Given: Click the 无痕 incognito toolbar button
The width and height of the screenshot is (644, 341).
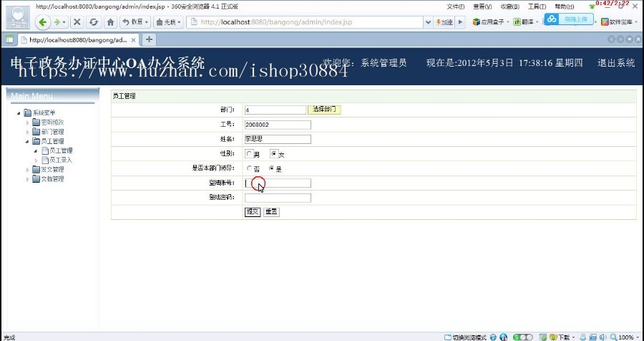Looking at the screenshot, I should [x=168, y=22].
